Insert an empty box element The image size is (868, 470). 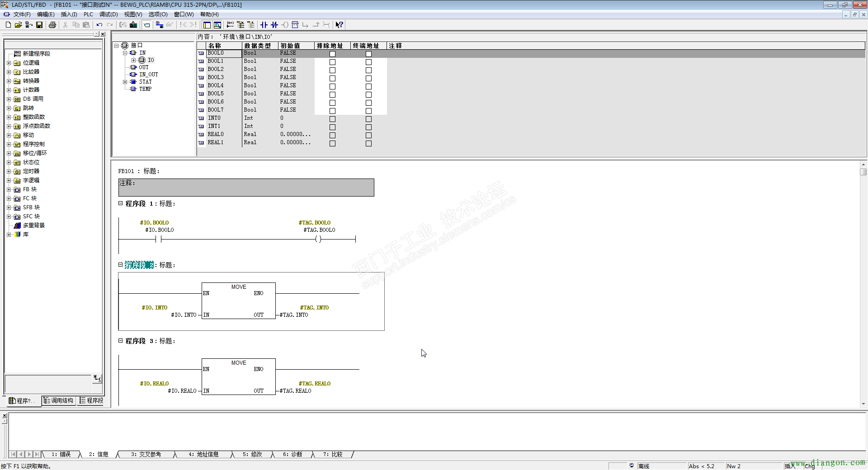pyautogui.click(x=295, y=25)
